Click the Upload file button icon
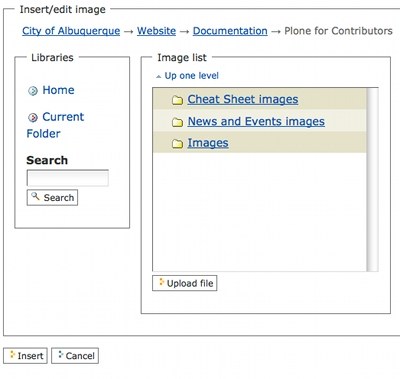 [162, 282]
